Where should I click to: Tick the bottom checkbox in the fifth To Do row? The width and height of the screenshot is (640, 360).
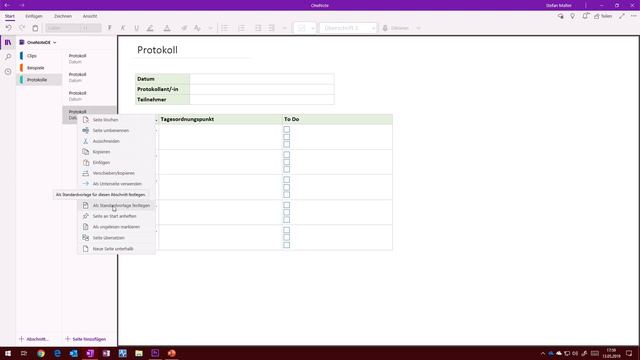coord(287,245)
